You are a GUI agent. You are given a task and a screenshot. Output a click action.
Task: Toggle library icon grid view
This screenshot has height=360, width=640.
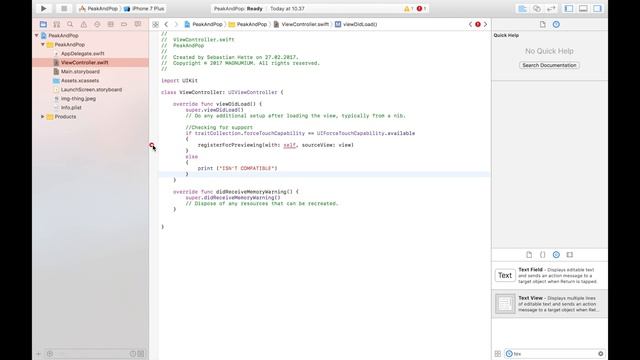click(x=498, y=354)
